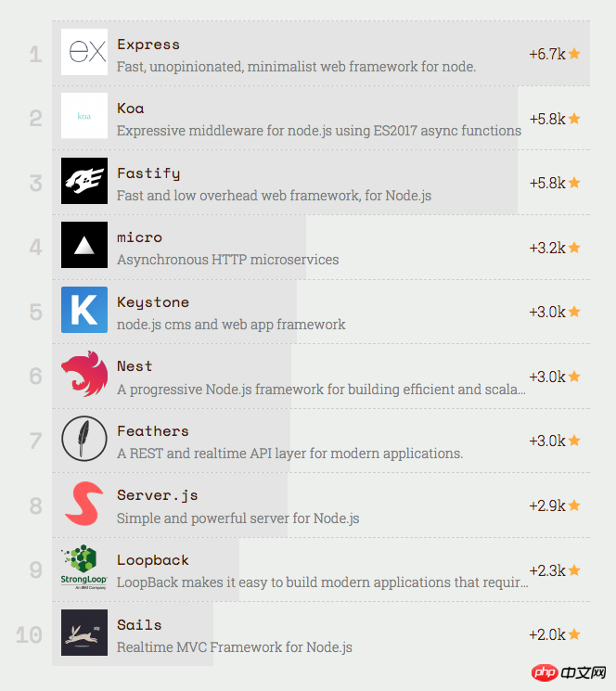Click the +3.2k star count for micro
The image size is (616, 691).
click(x=547, y=248)
